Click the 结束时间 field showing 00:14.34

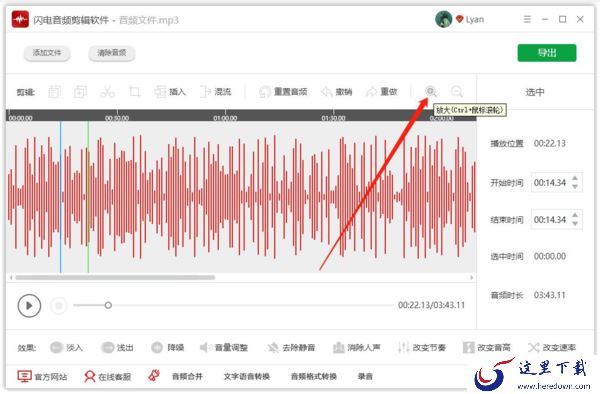click(x=557, y=220)
